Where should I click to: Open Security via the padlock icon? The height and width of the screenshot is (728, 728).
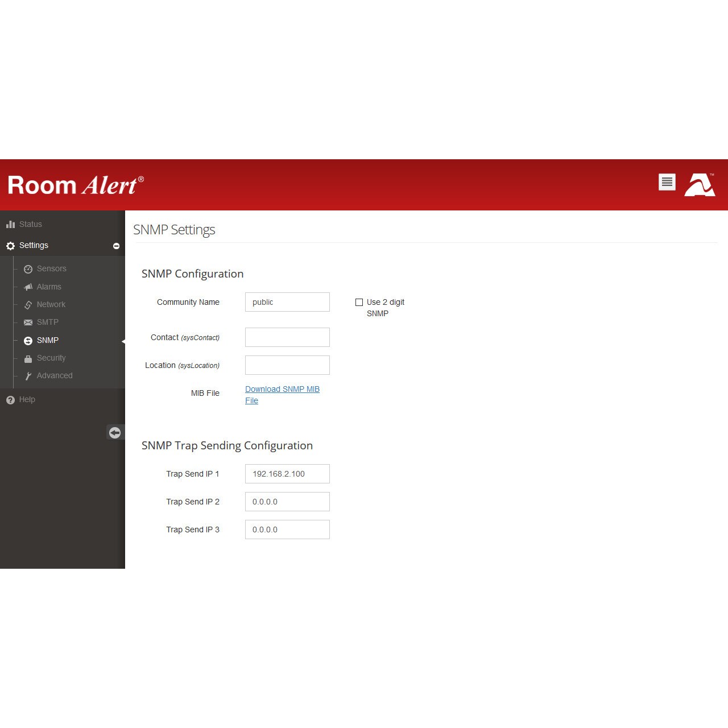pyautogui.click(x=28, y=358)
